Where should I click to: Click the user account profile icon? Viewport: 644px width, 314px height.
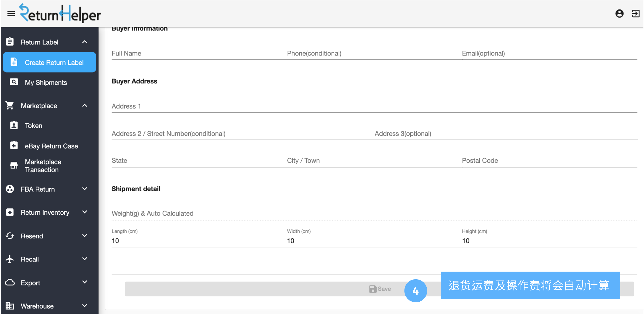(x=619, y=13)
